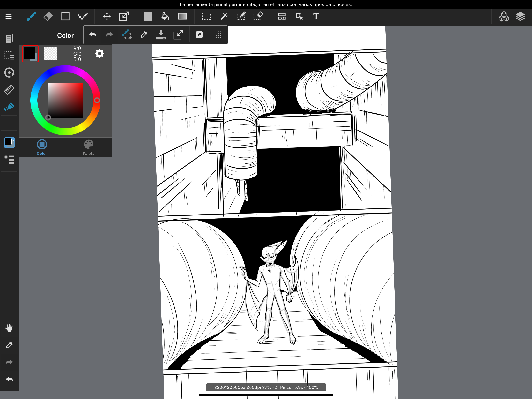Open the Layers panel icon
The width and height of the screenshot is (532, 399).
[x=520, y=16]
